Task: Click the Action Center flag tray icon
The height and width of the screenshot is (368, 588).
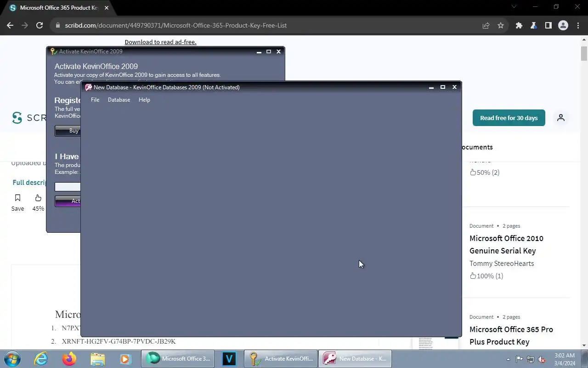Action: tap(519, 359)
